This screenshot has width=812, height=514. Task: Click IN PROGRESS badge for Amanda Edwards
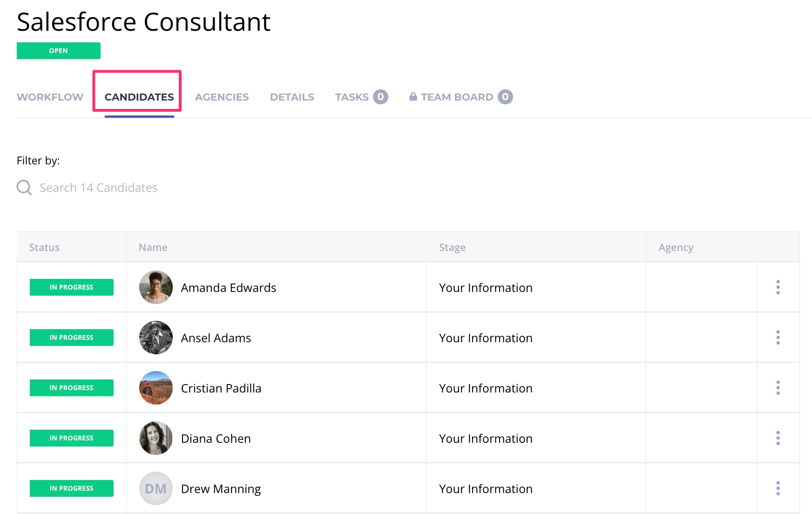point(72,287)
